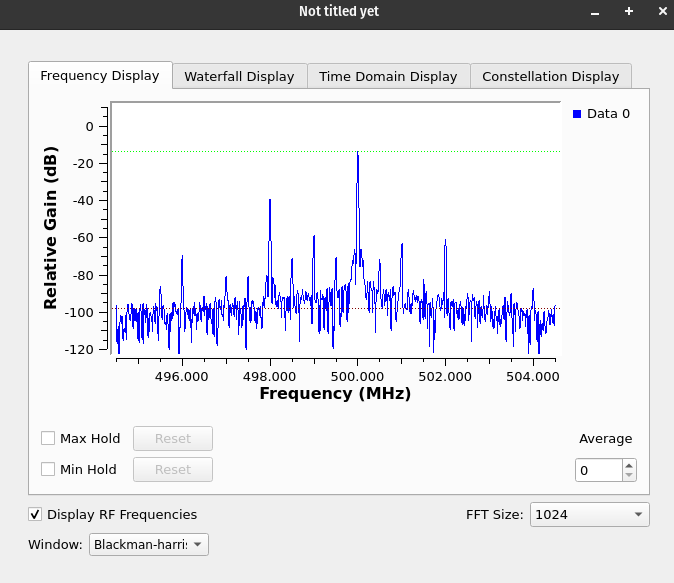Screen dimensions: 674x583
Task: Open the Constellation Display tab
Action: coord(551,77)
